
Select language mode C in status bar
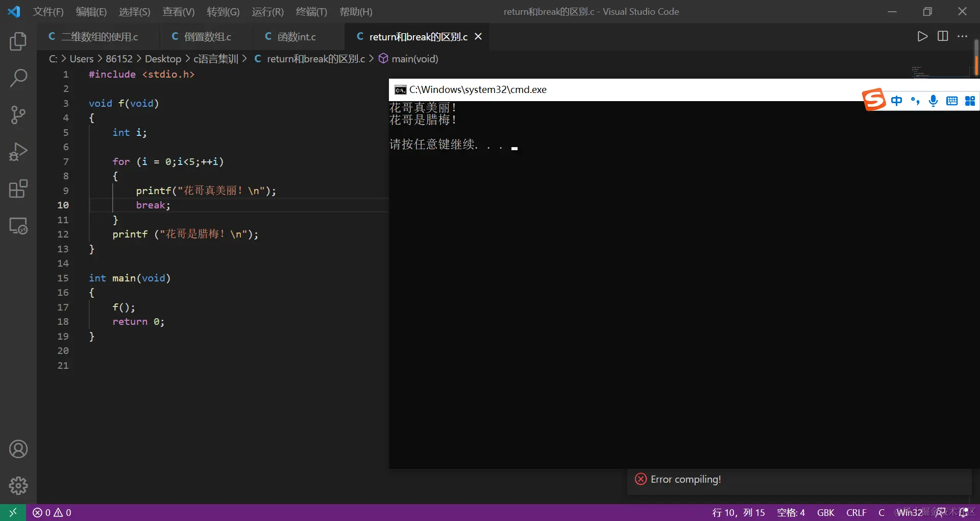pos(881,512)
